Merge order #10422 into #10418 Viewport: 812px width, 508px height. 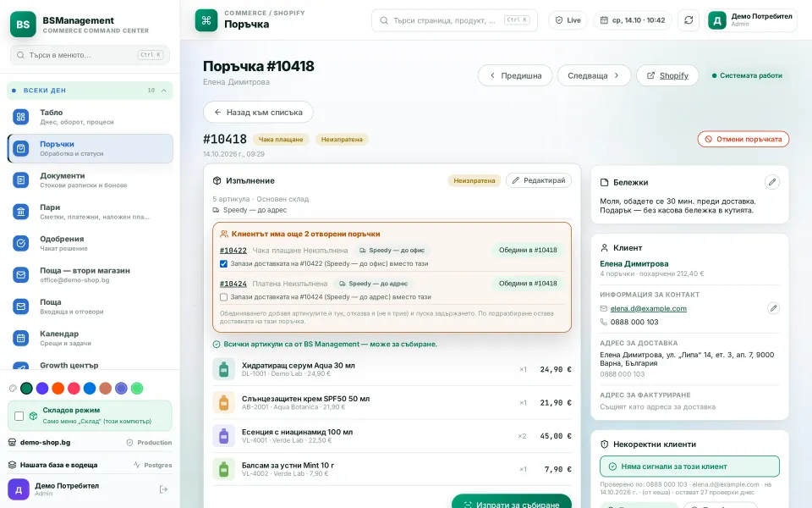click(528, 250)
